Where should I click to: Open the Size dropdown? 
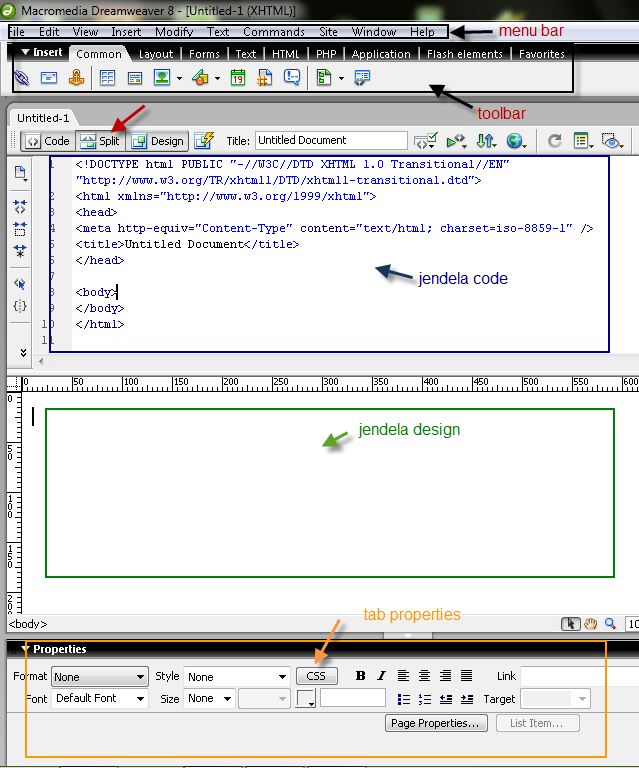pyautogui.click(x=210, y=698)
